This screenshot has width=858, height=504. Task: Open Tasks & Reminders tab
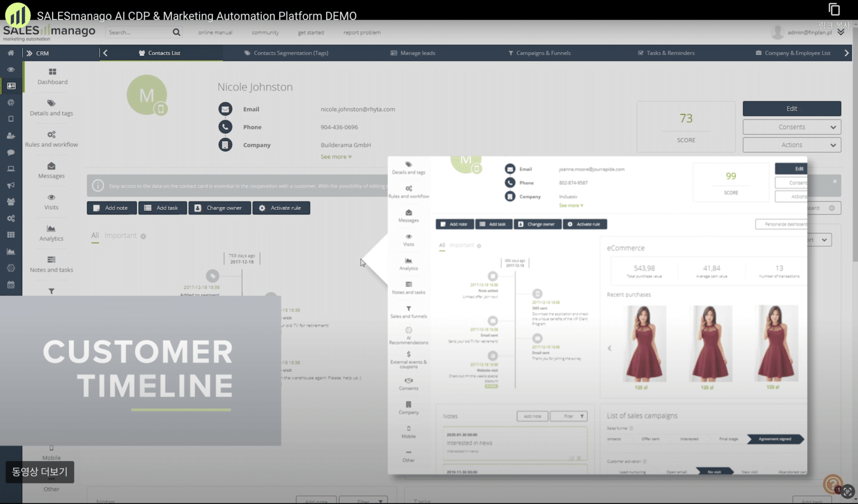666,53
